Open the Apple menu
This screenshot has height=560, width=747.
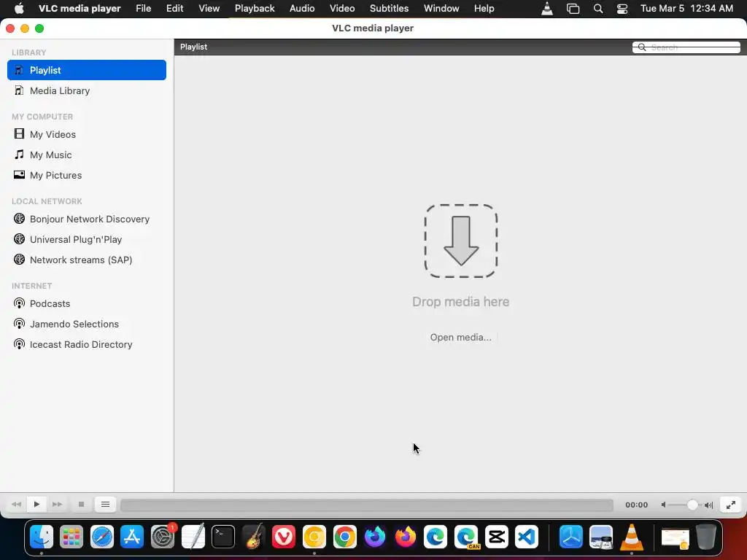click(x=19, y=9)
